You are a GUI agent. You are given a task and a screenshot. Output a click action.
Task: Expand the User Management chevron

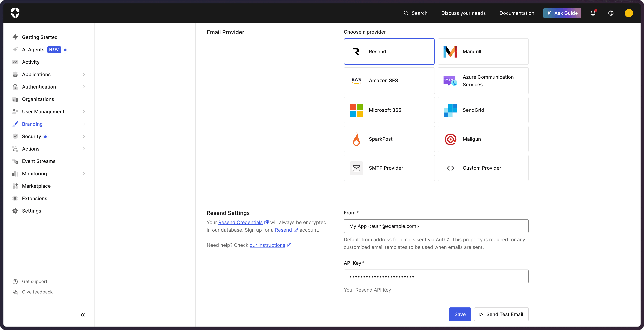[x=84, y=112]
